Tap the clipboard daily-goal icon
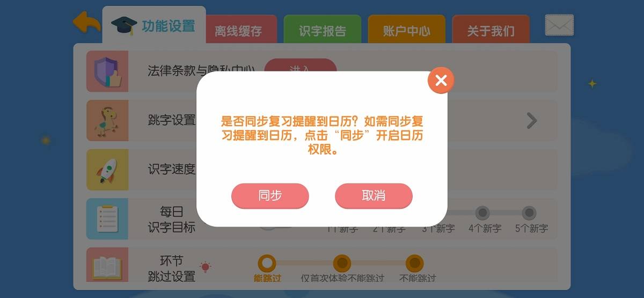644x298 pixels. (107, 219)
